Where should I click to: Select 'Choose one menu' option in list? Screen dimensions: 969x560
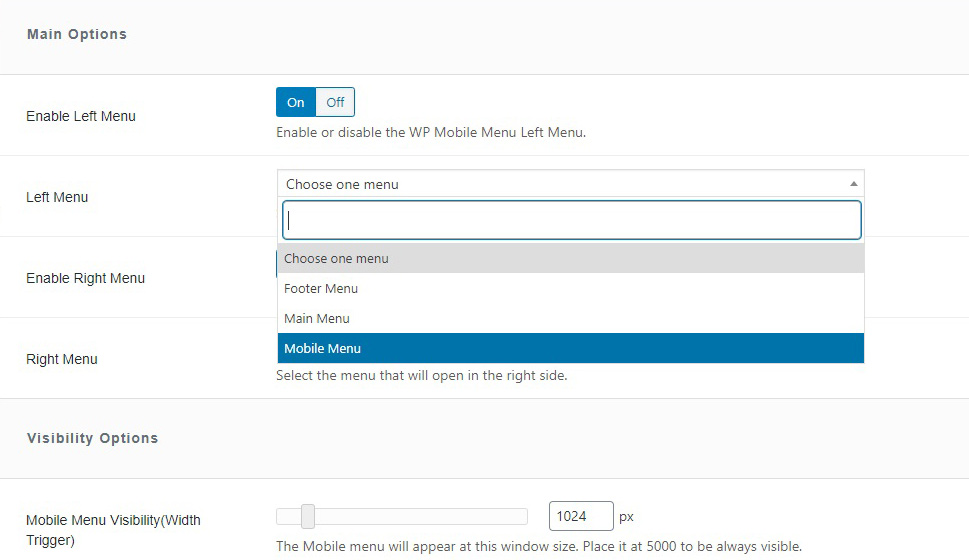[570, 258]
